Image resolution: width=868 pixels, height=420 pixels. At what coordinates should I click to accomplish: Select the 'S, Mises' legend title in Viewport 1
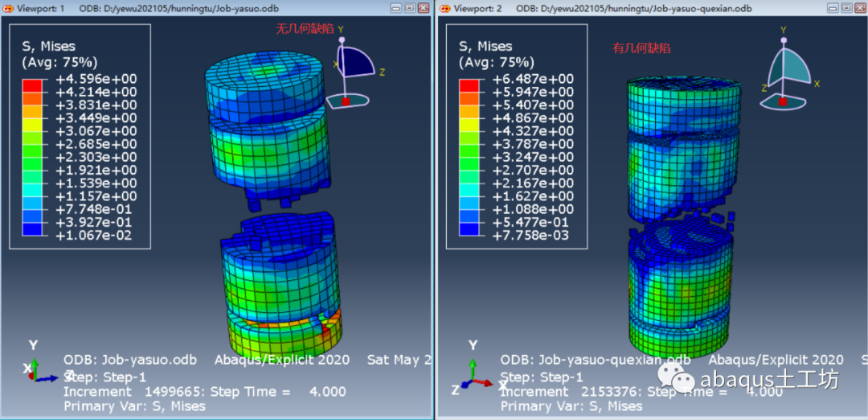(x=48, y=47)
